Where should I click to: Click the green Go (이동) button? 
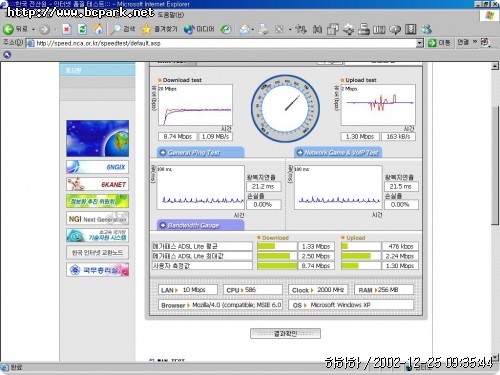(x=439, y=43)
